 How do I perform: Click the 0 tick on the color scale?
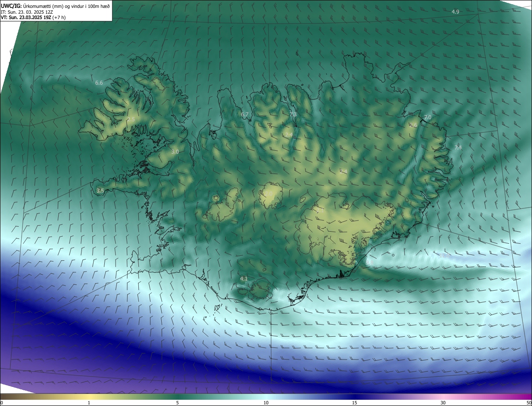2,403
